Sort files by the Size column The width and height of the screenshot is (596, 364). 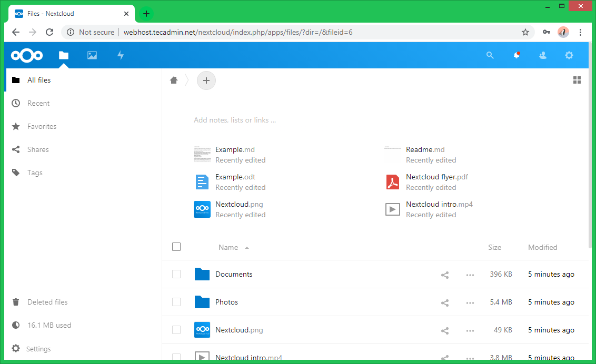pos(494,247)
